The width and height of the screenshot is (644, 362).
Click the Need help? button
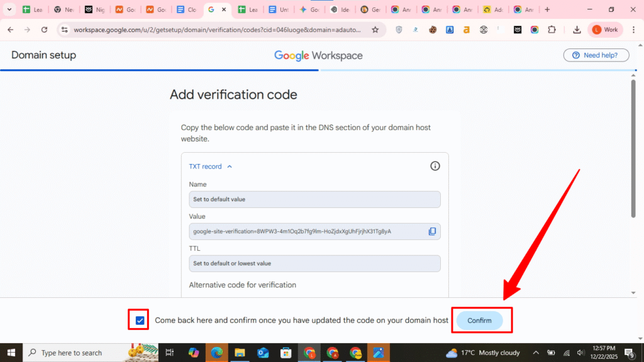pos(596,55)
